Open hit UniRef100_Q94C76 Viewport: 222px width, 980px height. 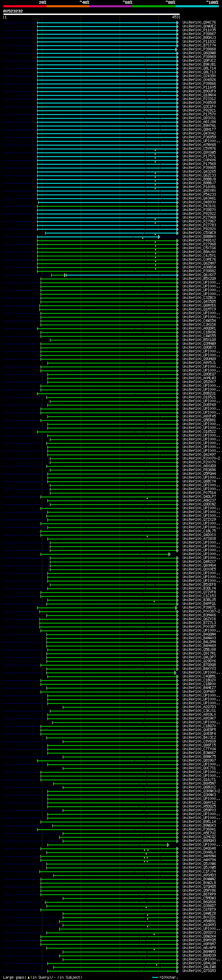(199, 23)
